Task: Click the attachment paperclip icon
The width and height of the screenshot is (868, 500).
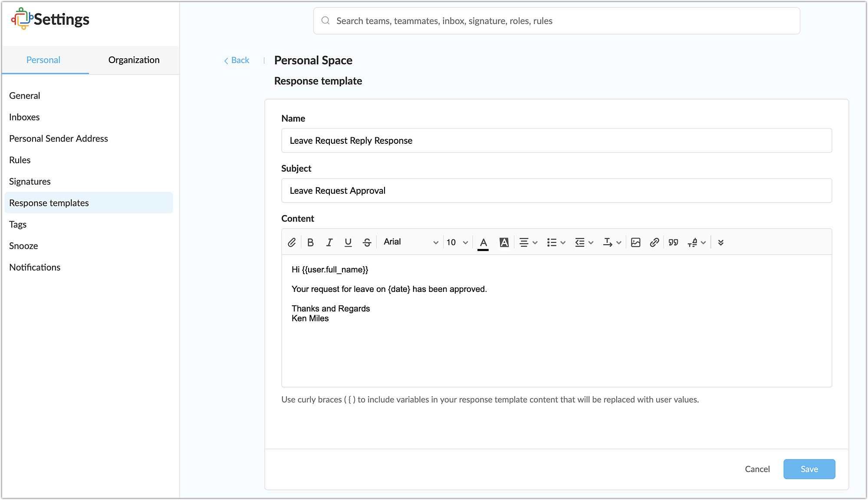Action: coord(292,242)
